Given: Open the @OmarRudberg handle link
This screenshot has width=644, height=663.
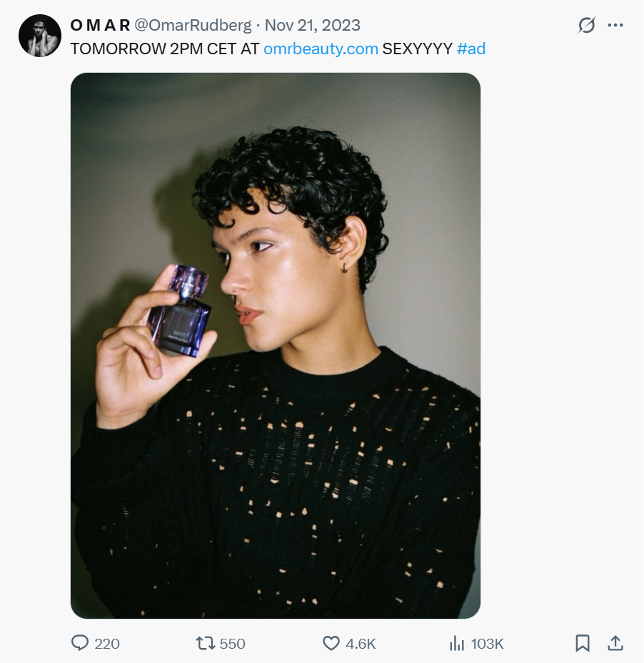Looking at the screenshot, I should (x=193, y=26).
